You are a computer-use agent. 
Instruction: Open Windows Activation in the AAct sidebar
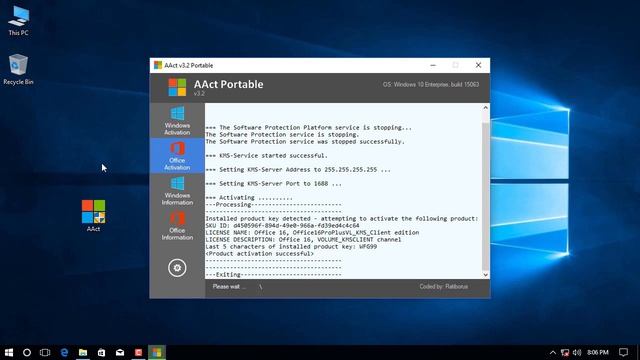(177, 120)
